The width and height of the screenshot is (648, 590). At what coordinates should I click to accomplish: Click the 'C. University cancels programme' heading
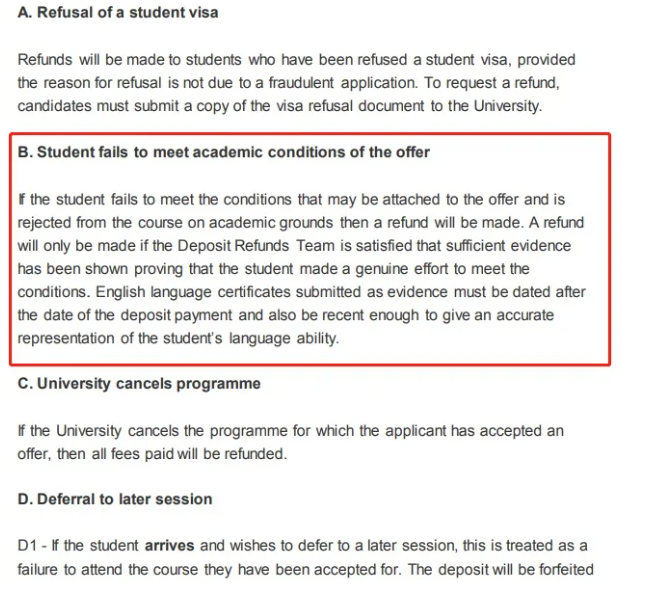[139, 384]
